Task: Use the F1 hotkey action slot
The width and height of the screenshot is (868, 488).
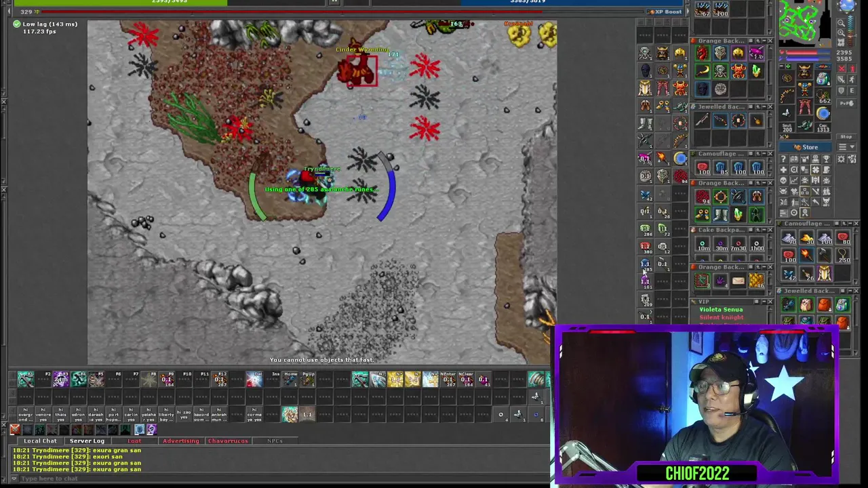Action: pyautogui.click(x=25, y=380)
